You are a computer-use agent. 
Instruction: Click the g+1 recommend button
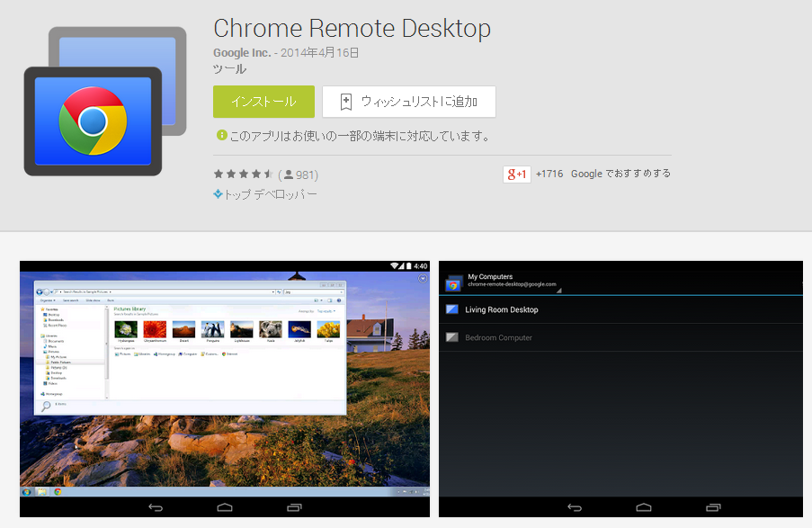[516, 175]
